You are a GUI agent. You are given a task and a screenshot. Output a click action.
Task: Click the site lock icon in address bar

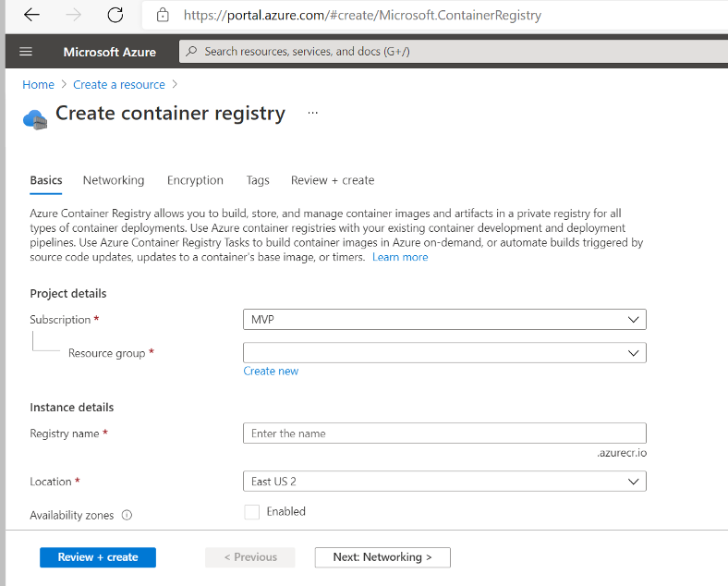click(164, 15)
